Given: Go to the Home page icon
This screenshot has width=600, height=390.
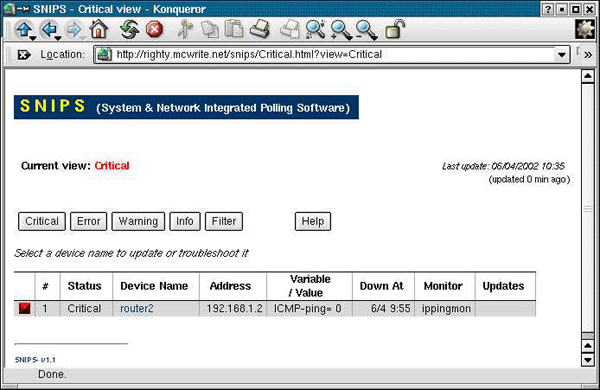Looking at the screenshot, I should coord(99,29).
